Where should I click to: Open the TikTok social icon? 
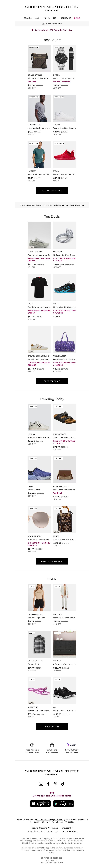63,784
